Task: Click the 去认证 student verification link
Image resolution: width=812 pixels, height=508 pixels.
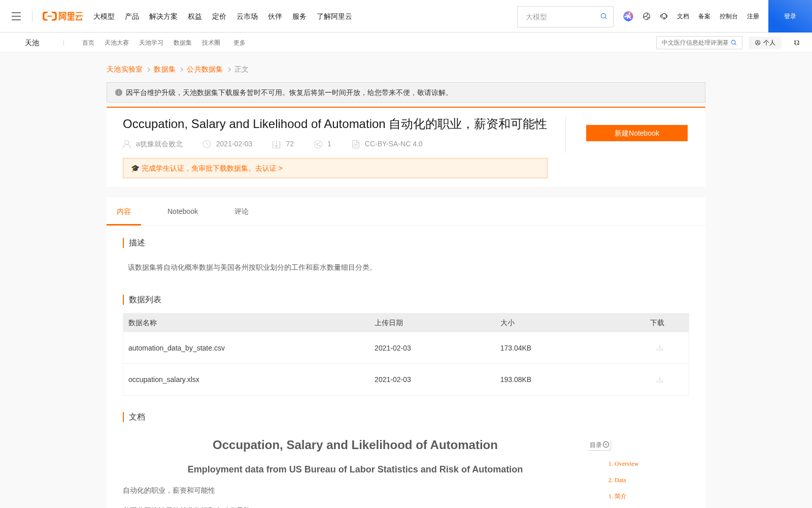Action: pos(269,168)
